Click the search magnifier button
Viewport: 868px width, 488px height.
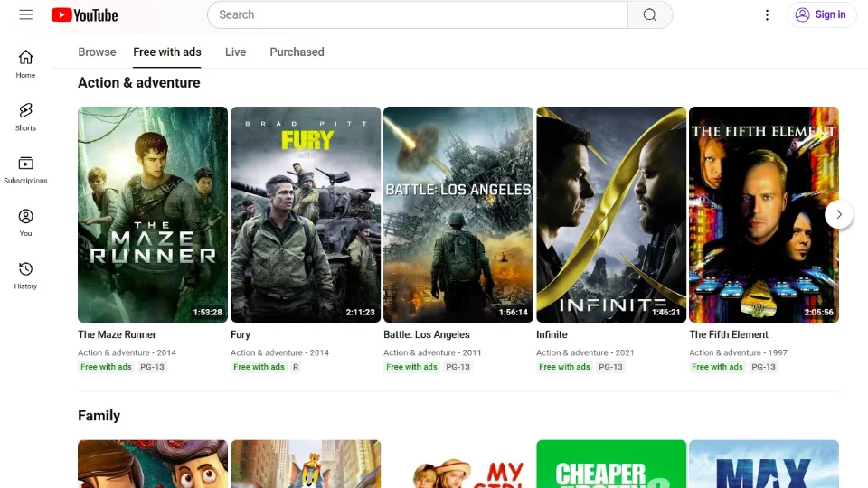coord(650,15)
